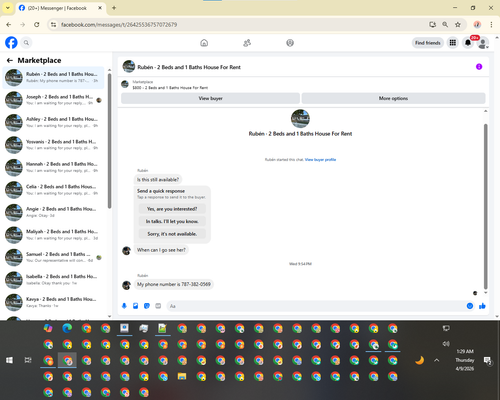Open Celia's conversation in the chat list
The height and width of the screenshot is (400, 500).
click(x=53, y=190)
